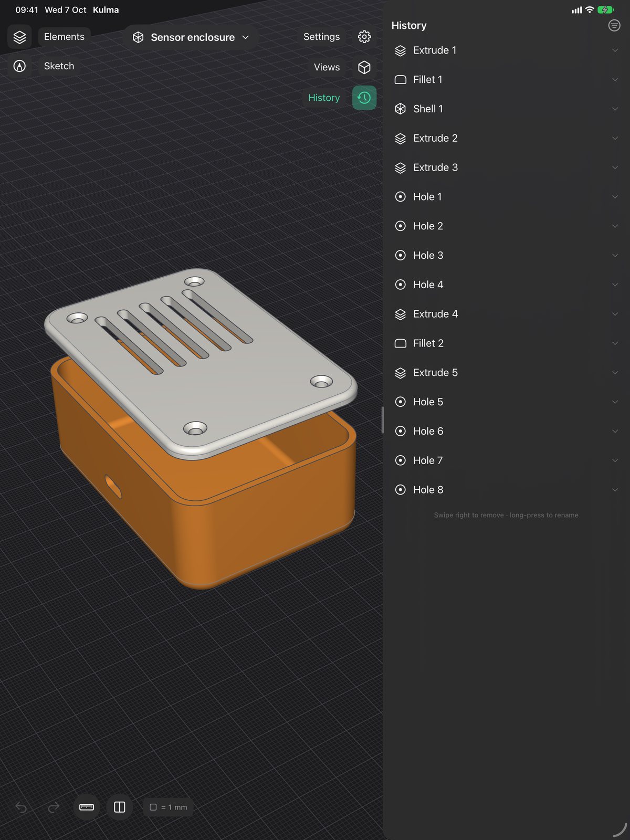630x840 pixels.
Task: Click the Settings label
Action: (x=321, y=37)
